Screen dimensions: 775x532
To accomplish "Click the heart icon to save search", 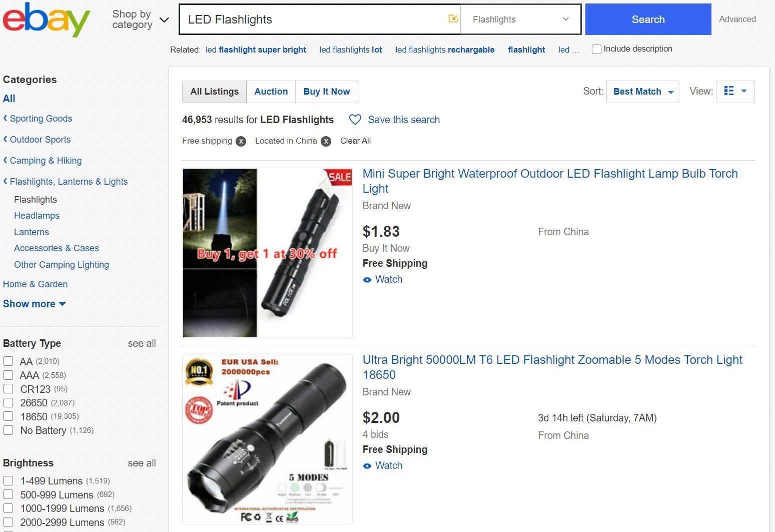I will 355,120.
